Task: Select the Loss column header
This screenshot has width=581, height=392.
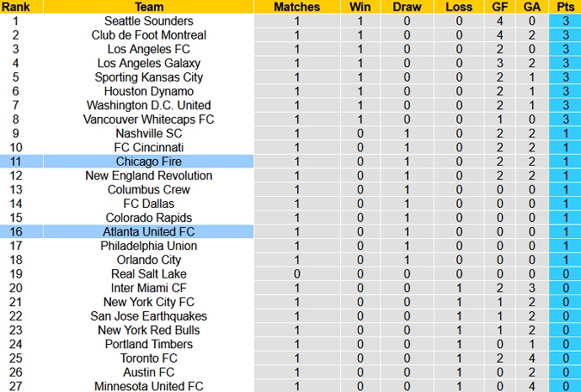Action: tap(459, 7)
